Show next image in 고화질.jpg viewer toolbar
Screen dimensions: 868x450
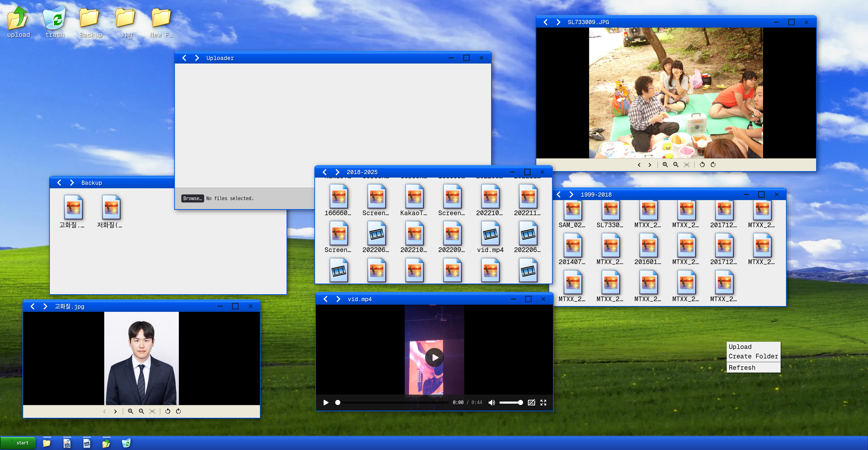click(x=115, y=411)
